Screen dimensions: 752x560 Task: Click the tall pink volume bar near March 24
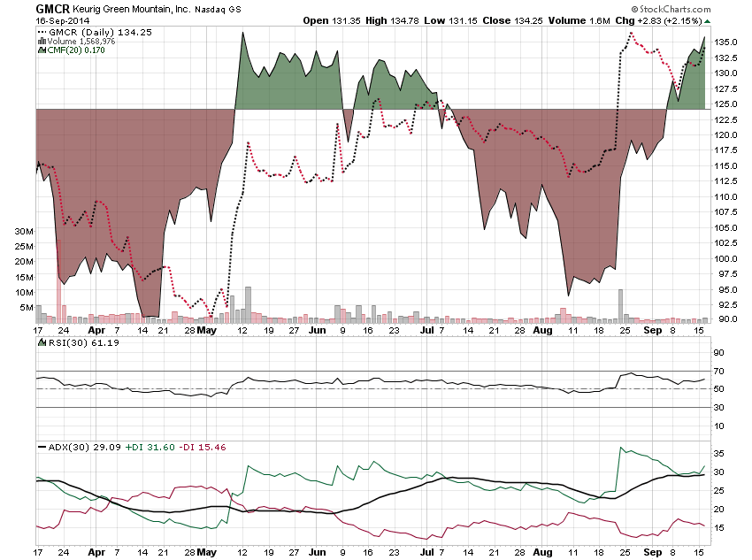coord(59,281)
